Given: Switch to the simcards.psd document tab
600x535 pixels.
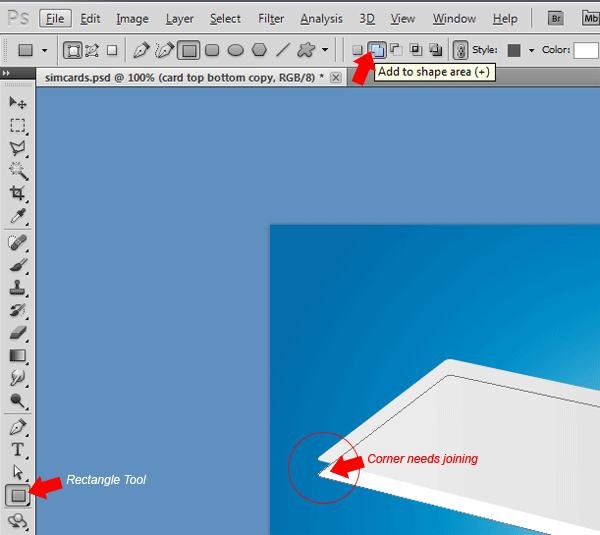Looking at the screenshot, I should pos(184,78).
